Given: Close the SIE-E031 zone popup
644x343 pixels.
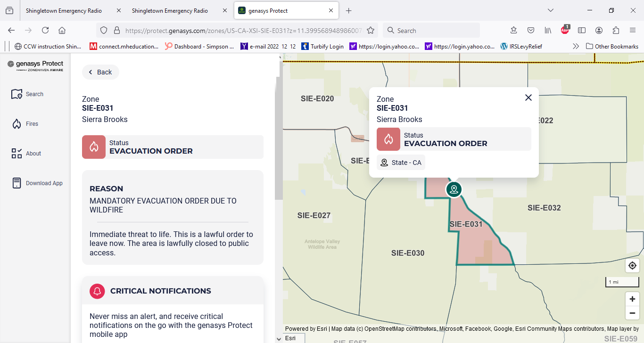Looking at the screenshot, I should 528,98.
